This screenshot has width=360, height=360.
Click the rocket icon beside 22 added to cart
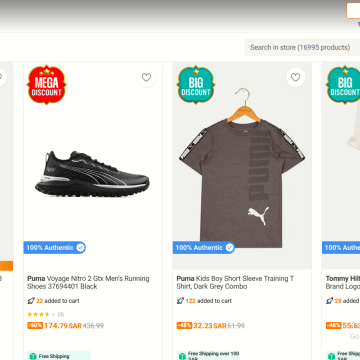pos(31,301)
